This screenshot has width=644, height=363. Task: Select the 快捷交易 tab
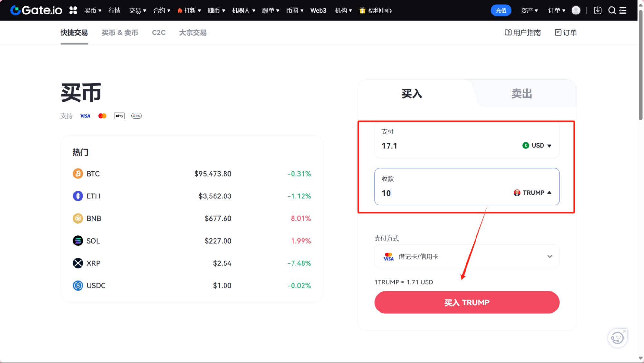(74, 33)
